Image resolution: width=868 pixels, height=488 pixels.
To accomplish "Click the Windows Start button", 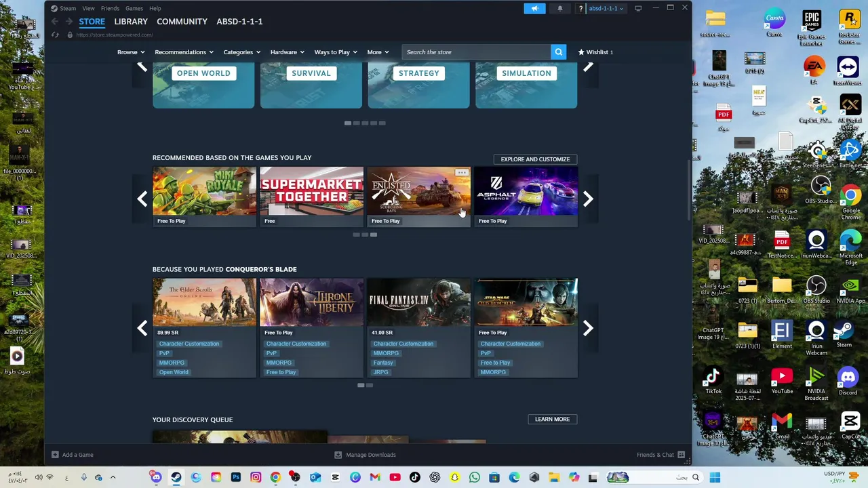I will (715, 477).
